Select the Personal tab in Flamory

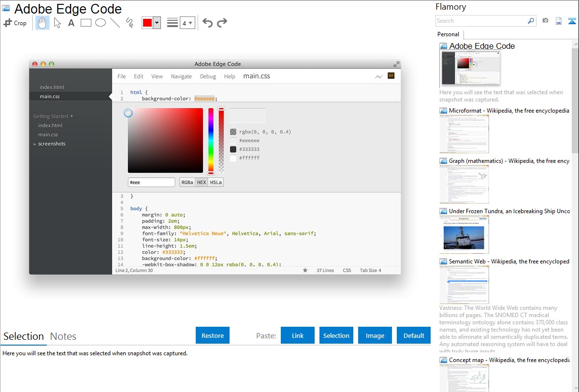click(449, 34)
